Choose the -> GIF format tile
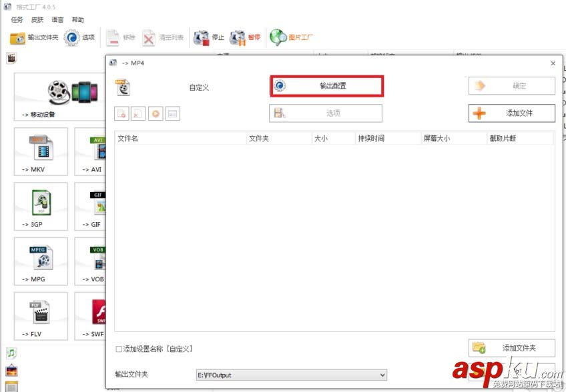Screen dimensions: 566x392 [x=90, y=206]
